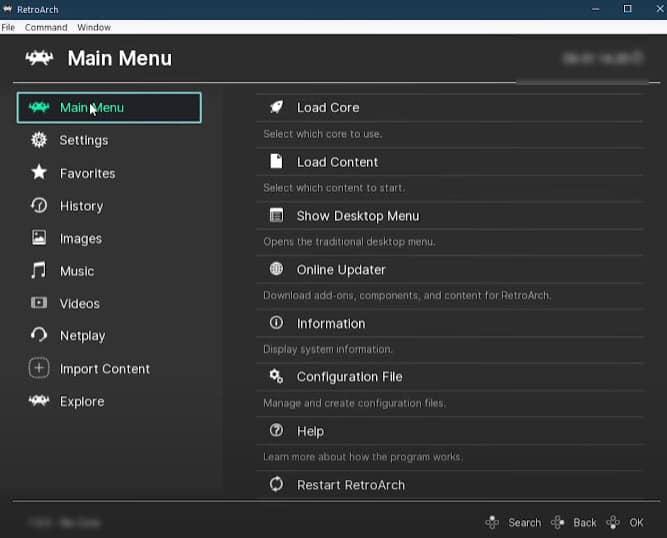Click the Settings gear icon in sidebar

[x=39, y=140]
